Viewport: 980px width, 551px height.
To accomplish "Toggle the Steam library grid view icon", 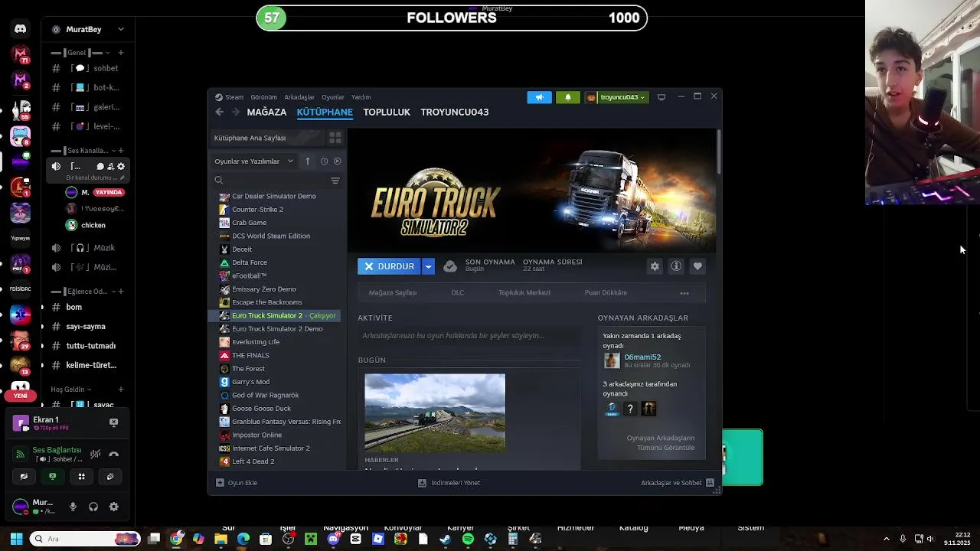I will coord(335,138).
